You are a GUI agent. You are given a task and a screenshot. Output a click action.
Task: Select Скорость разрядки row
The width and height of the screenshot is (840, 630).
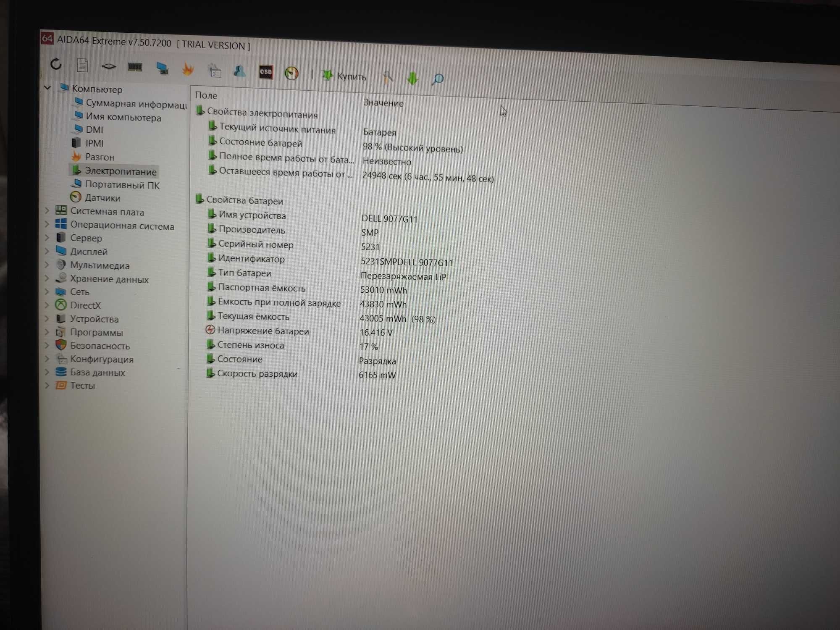point(301,374)
